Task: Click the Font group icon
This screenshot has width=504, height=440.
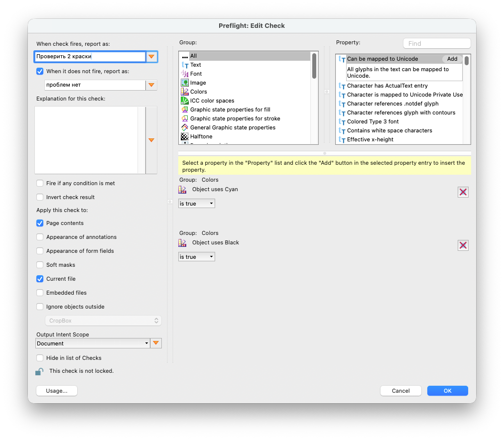Action: tap(184, 74)
